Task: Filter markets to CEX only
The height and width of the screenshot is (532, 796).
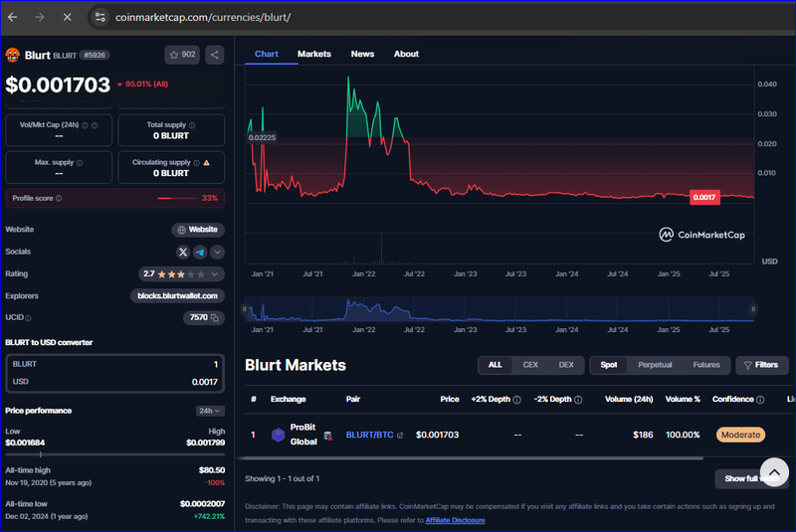Action: [530, 365]
